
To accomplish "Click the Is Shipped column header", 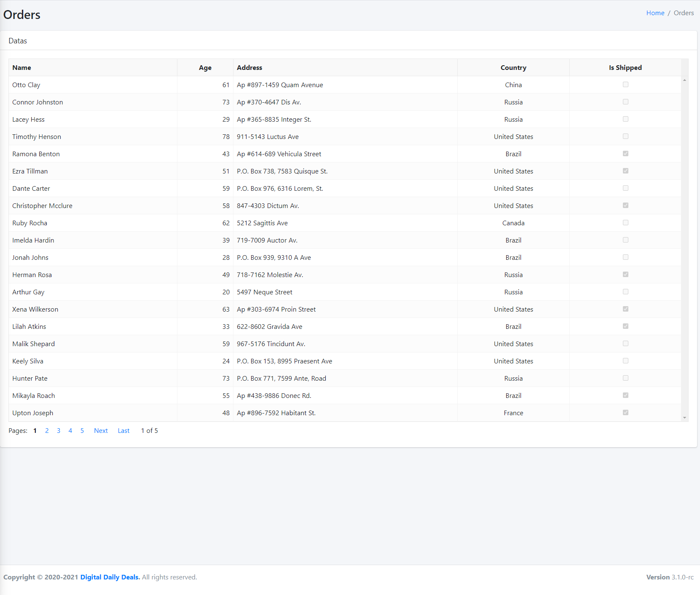I will 625,67.
